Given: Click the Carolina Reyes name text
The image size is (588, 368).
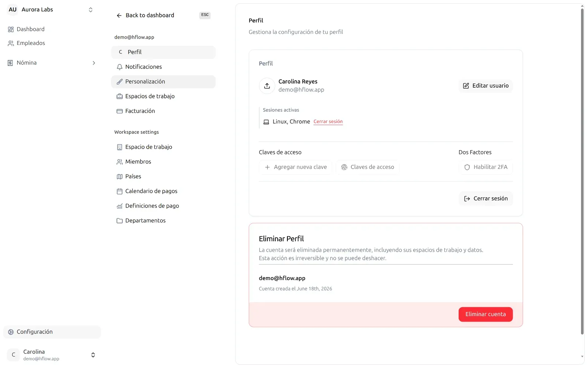Looking at the screenshot, I should click(x=298, y=82).
